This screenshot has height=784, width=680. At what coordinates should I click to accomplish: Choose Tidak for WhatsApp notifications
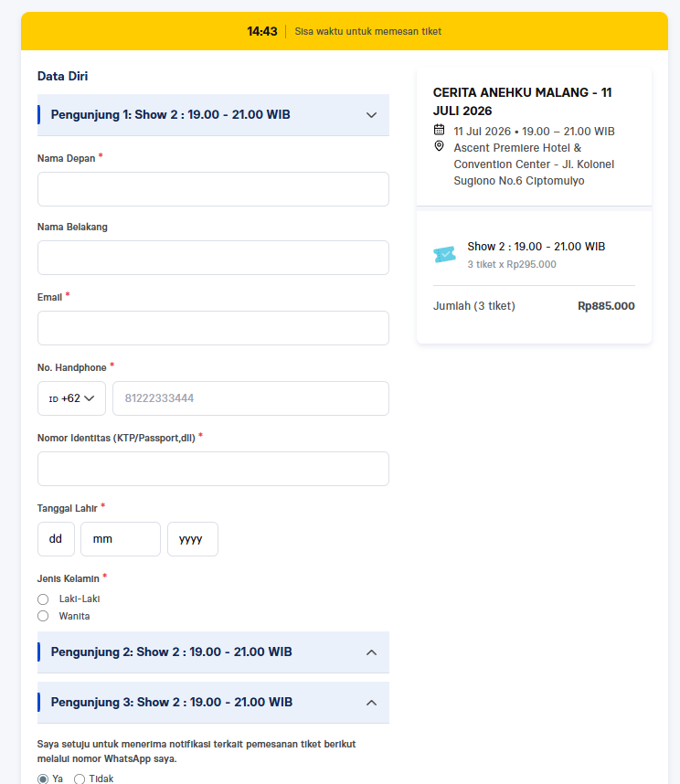[x=80, y=779]
